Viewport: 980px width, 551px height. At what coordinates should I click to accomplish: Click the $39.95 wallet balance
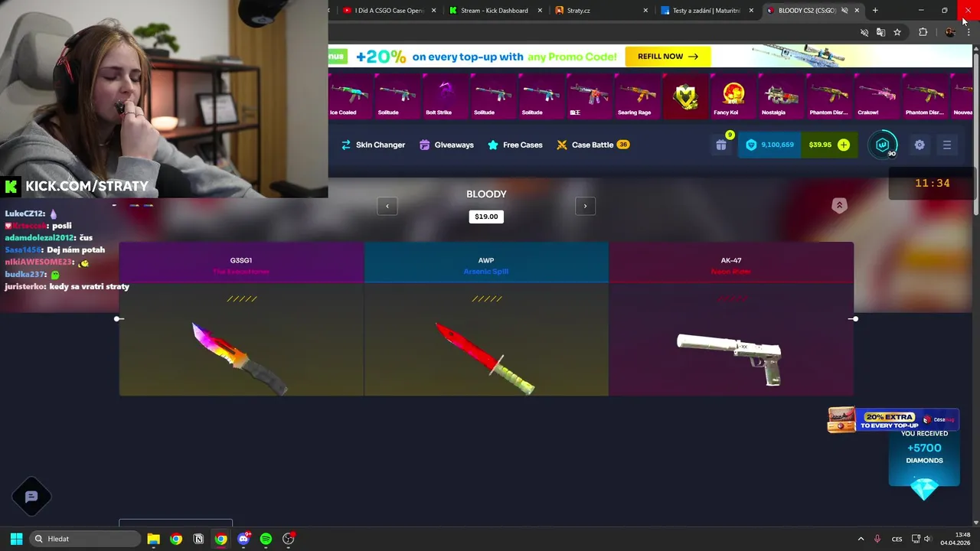point(820,145)
